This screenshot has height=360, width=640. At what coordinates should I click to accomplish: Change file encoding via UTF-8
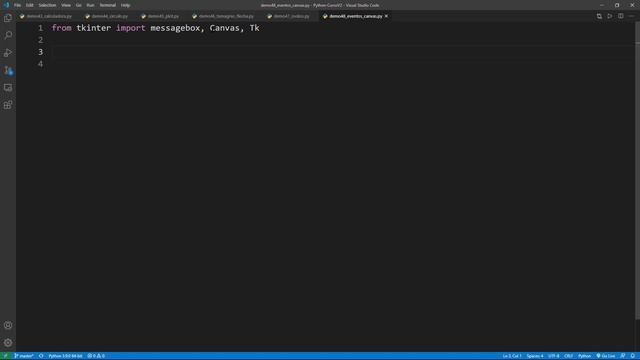(x=553, y=356)
